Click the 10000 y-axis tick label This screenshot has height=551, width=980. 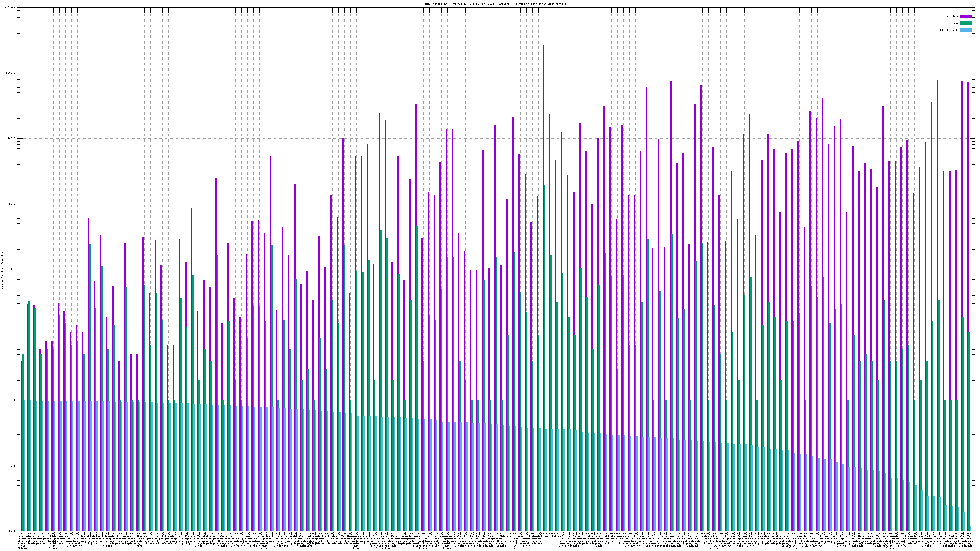coord(11,138)
